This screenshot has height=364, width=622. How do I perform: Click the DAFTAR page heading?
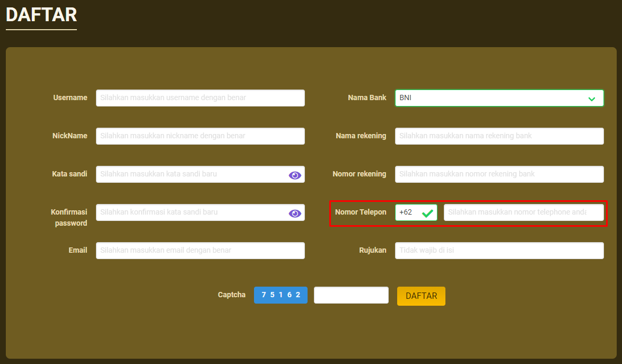pos(41,15)
